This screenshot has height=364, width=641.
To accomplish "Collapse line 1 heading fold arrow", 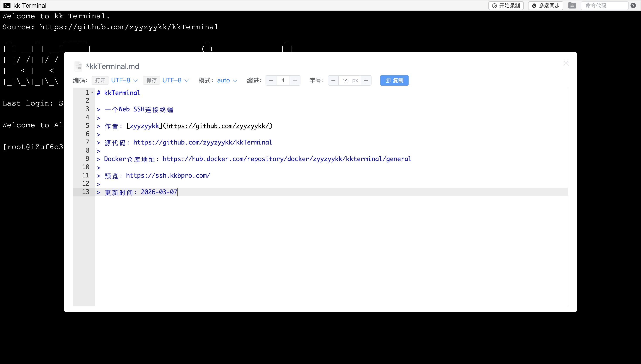I will tap(92, 92).
